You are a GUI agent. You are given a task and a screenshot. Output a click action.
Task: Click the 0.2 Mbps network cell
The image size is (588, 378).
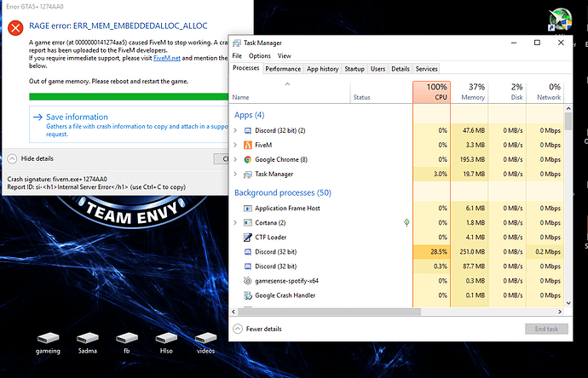[x=545, y=252]
